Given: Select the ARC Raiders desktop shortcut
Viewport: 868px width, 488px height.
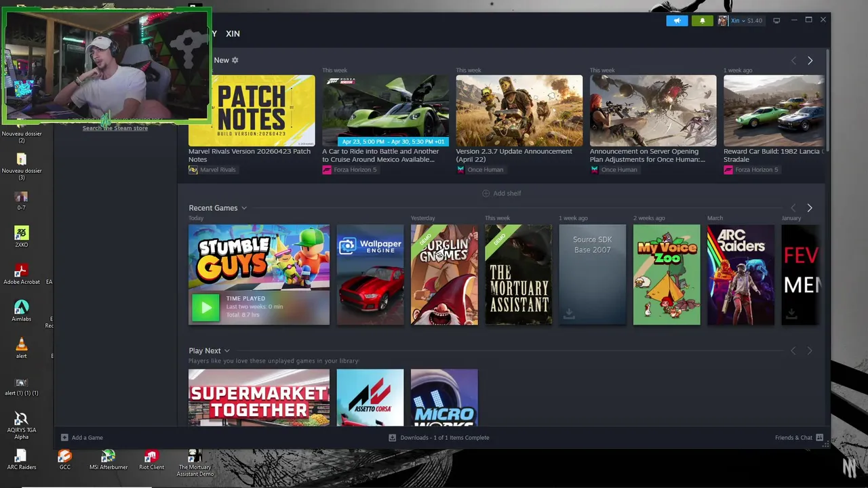Looking at the screenshot, I should coord(22,460).
